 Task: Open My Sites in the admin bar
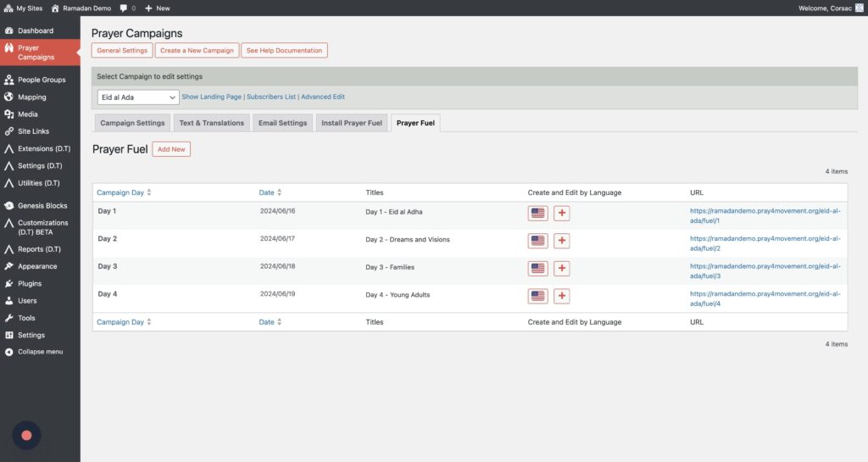click(25, 8)
